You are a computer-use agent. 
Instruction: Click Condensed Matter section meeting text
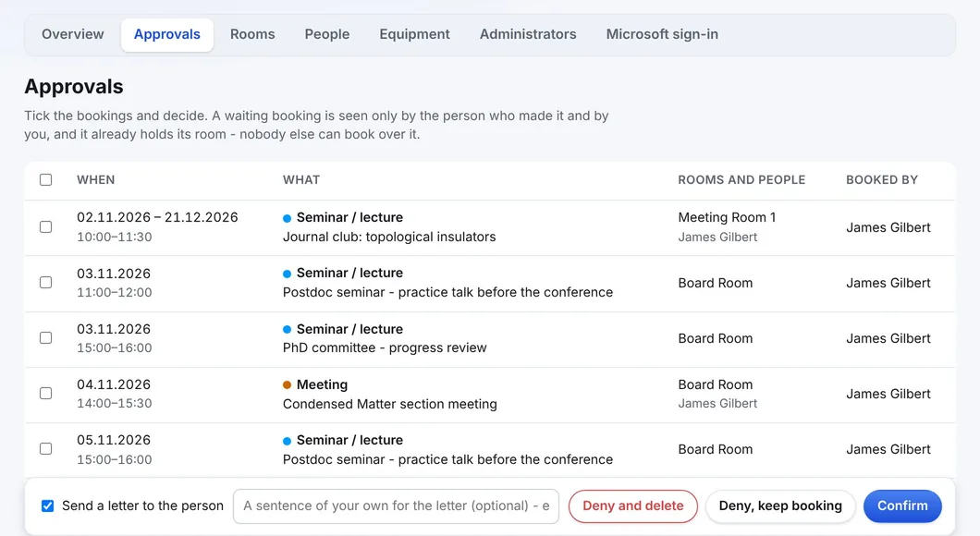point(390,404)
